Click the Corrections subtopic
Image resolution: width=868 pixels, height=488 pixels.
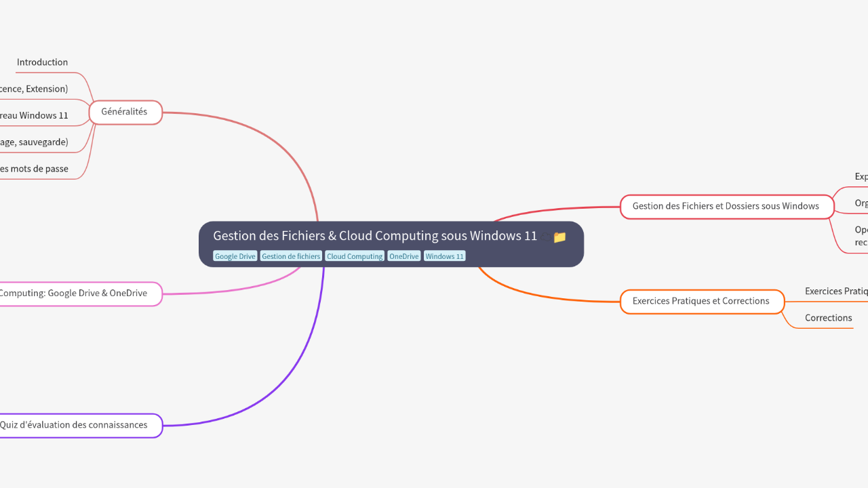[x=829, y=318]
